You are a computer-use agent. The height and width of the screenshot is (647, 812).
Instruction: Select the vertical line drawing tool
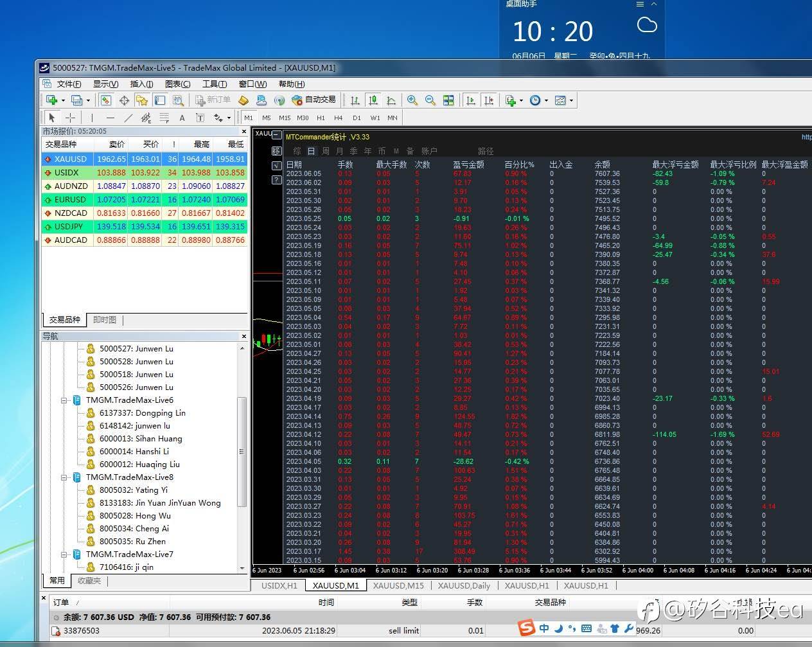tap(92, 118)
